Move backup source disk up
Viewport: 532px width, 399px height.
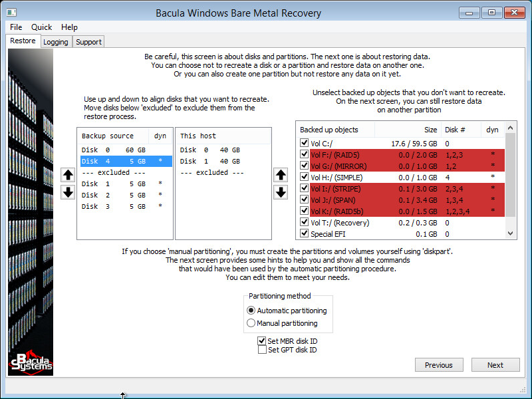click(68, 175)
